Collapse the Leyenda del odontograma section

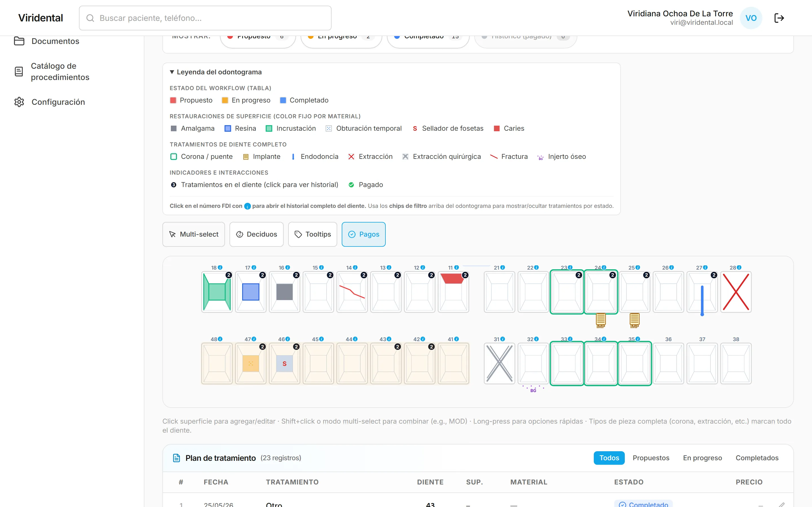pos(216,72)
